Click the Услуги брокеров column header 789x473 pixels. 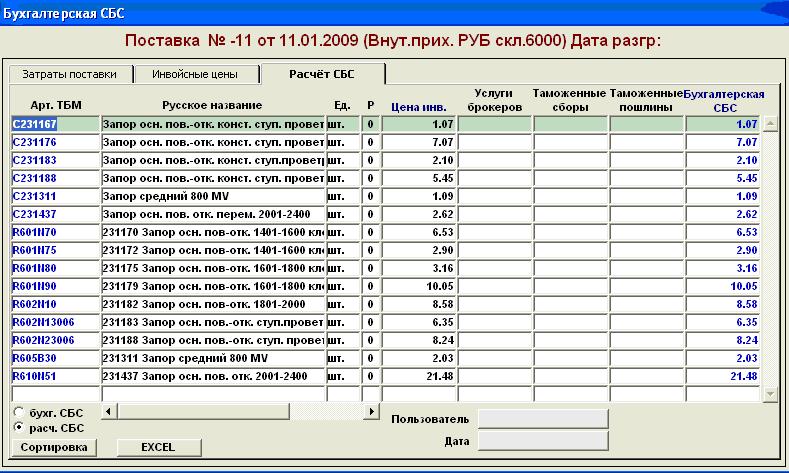pos(495,100)
